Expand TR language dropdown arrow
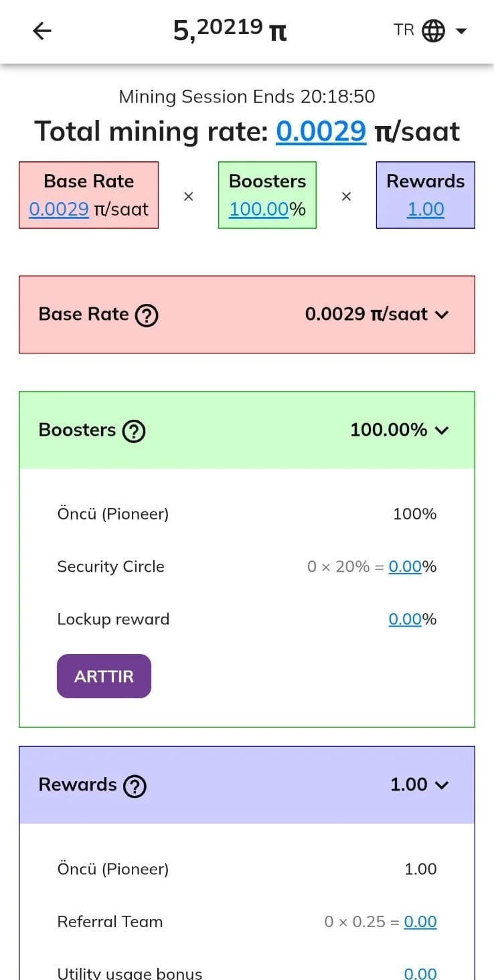The width and height of the screenshot is (494, 980). point(461,31)
